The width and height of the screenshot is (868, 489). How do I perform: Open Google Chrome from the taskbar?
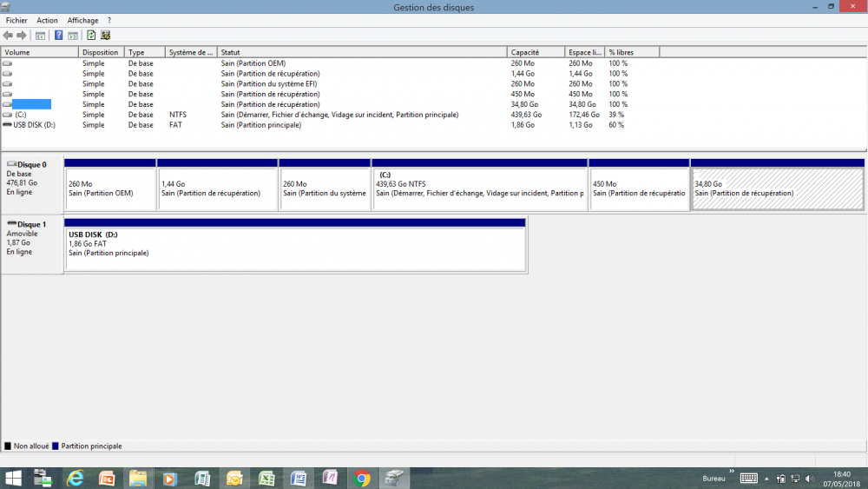(362, 479)
